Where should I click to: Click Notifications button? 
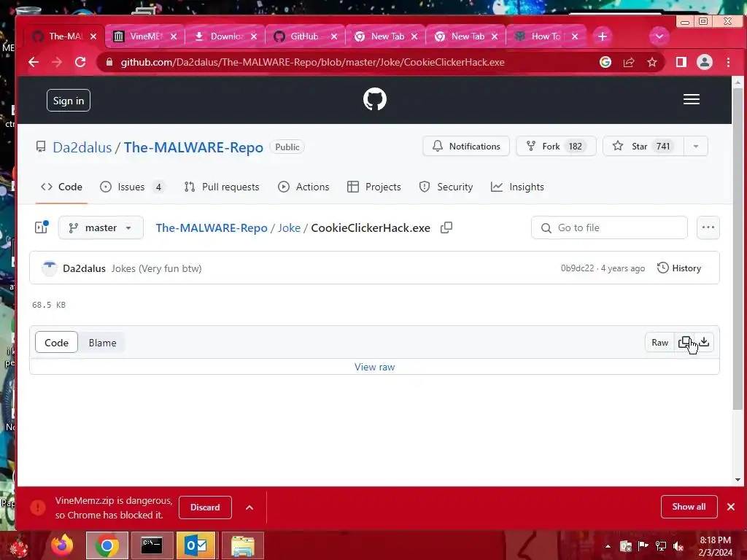click(466, 146)
